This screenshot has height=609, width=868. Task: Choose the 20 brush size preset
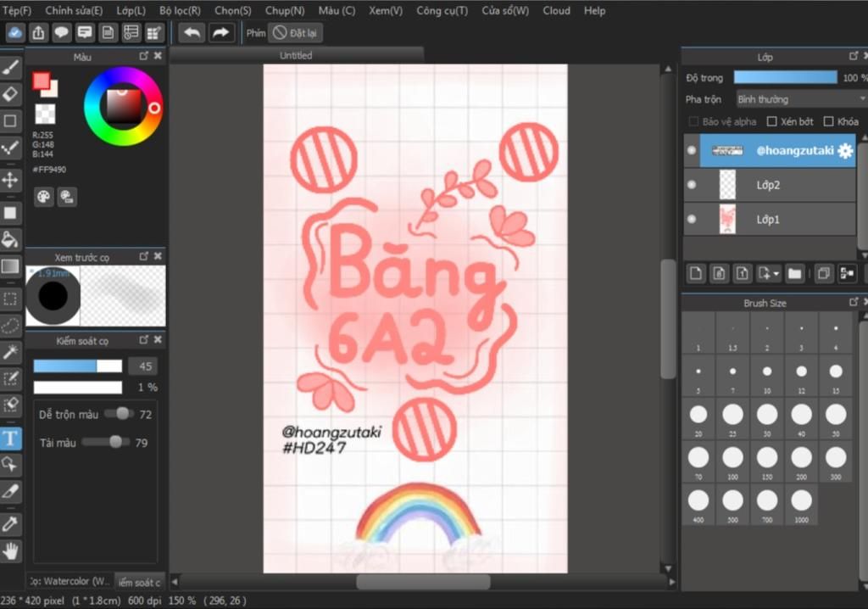click(698, 418)
